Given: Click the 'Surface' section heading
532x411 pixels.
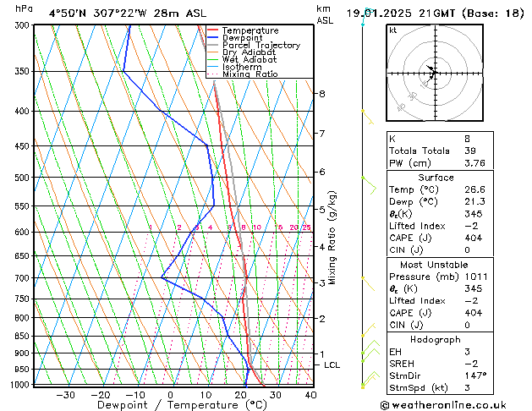Looking at the screenshot, I should click(436, 178).
